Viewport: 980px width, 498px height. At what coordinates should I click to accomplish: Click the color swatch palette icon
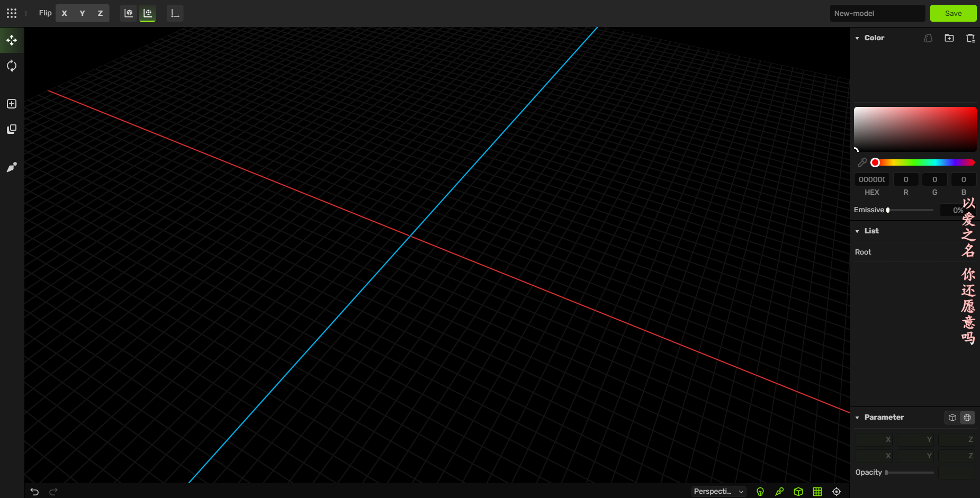tap(928, 38)
